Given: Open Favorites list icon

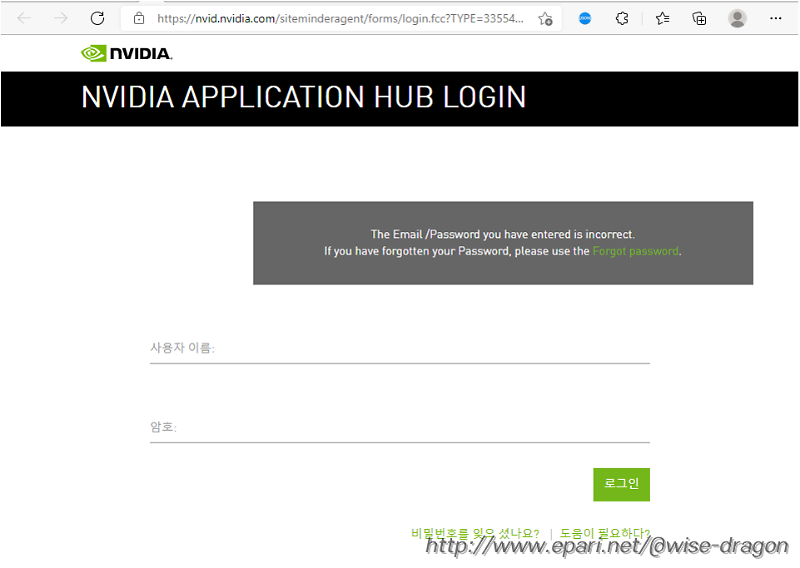Looking at the screenshot, I should click(662, 19).
